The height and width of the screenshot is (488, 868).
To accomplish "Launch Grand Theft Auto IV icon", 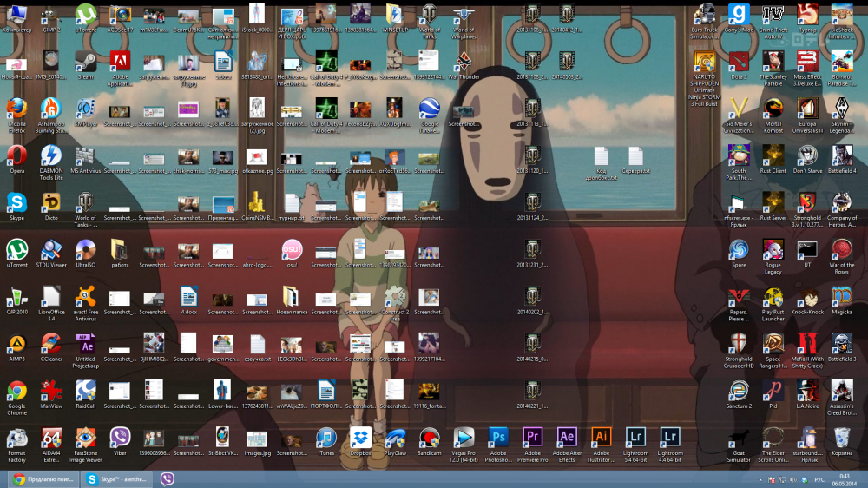I will [773, 23].
